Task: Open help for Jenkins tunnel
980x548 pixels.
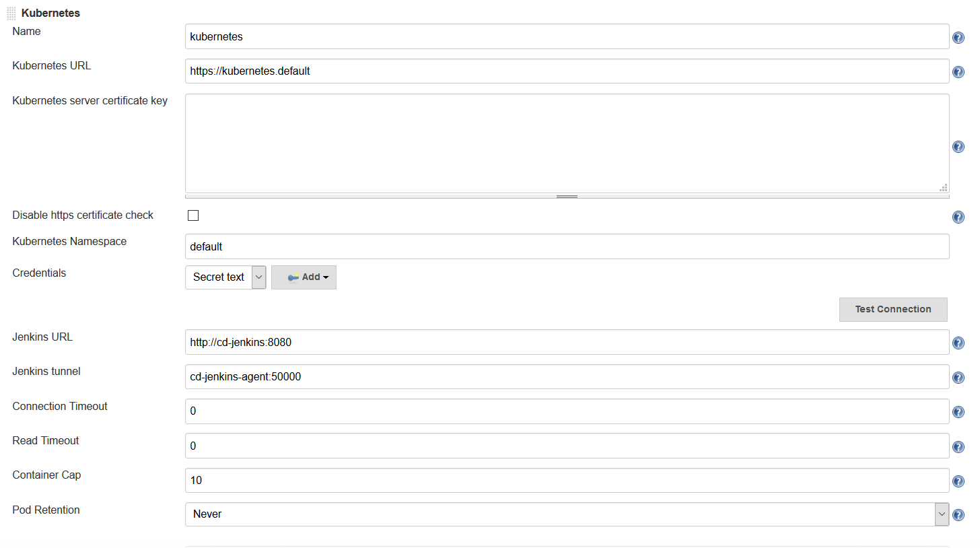Action: click(x=958, y=377)
